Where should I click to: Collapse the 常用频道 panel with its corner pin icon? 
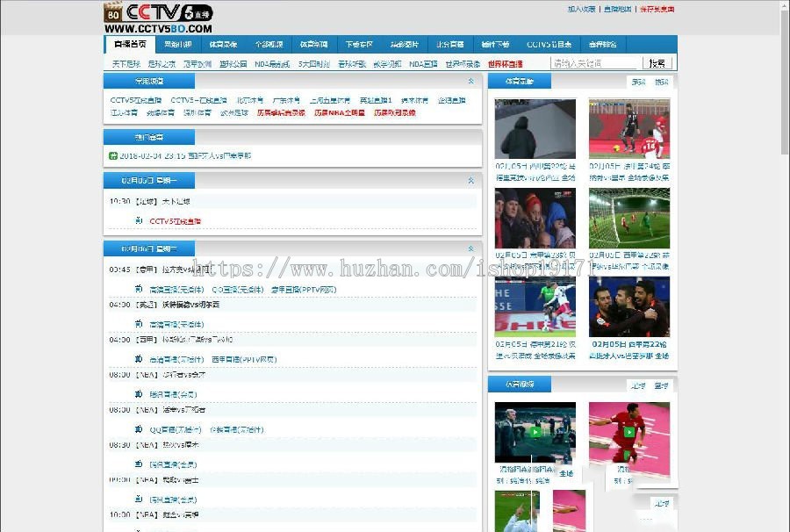[x=471, y=81]
